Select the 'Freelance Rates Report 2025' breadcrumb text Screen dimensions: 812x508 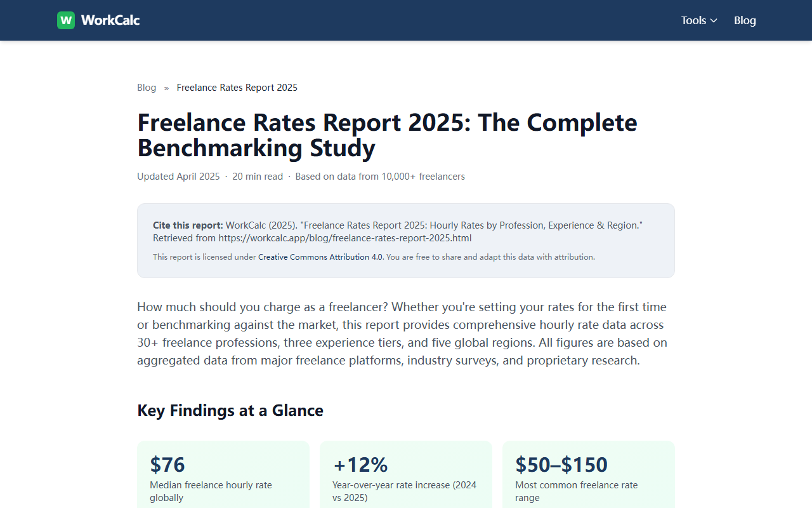(x=237, y=88)
